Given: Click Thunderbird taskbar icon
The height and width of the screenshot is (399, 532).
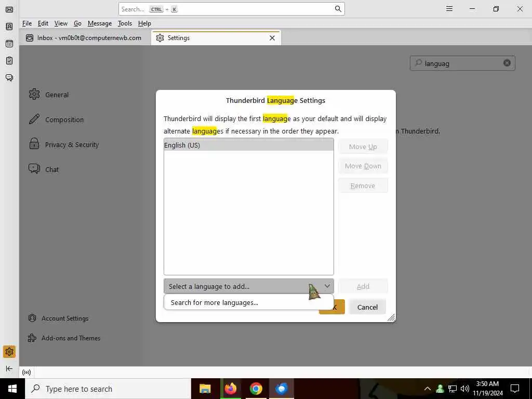Looking at the screenshot, I should click(x=281, y=389).
